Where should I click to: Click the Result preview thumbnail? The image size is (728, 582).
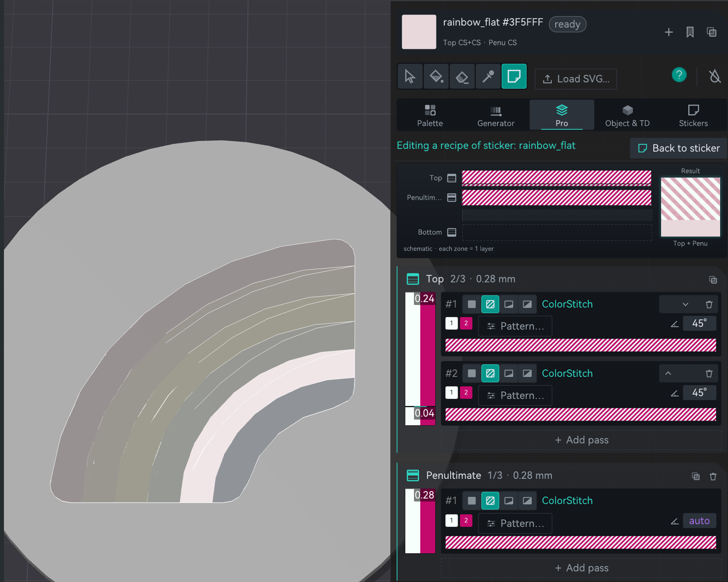click(690, 207)
